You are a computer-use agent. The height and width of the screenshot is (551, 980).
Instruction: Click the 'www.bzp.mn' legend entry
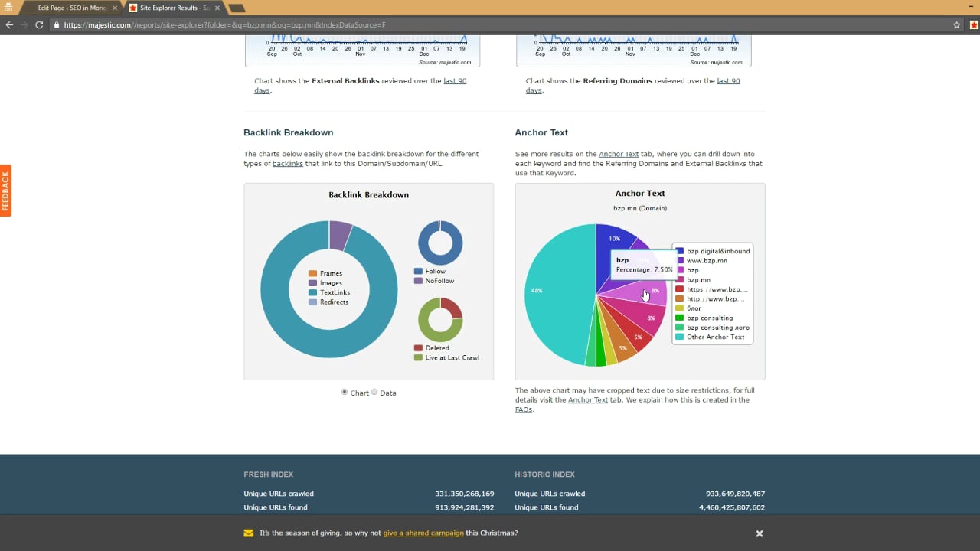point(707,260)
